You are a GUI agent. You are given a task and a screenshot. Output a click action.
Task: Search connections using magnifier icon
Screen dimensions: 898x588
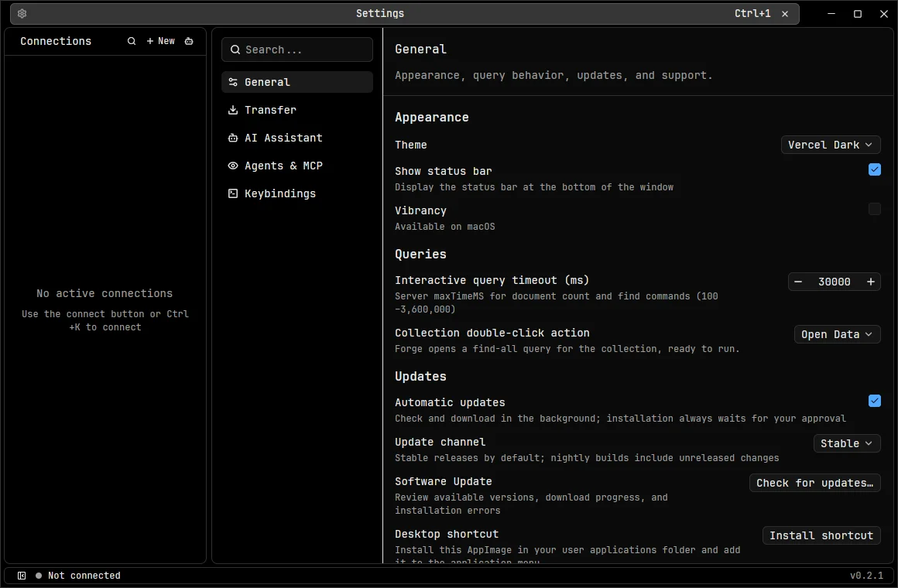point(132,41)
